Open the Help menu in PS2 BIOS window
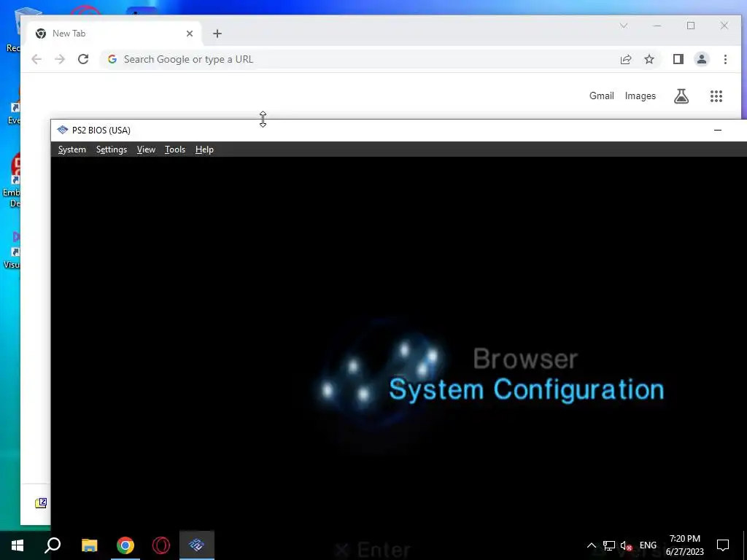 tap(204, 149)
